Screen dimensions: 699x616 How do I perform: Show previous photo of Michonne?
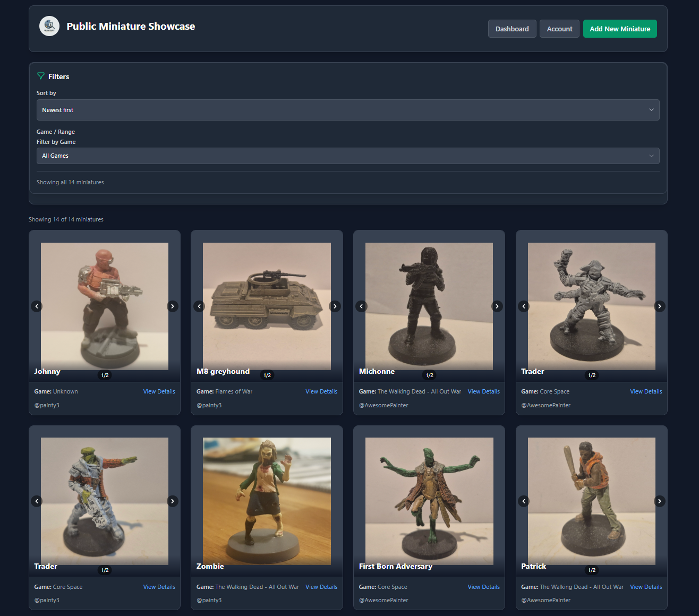click(361, 306)
